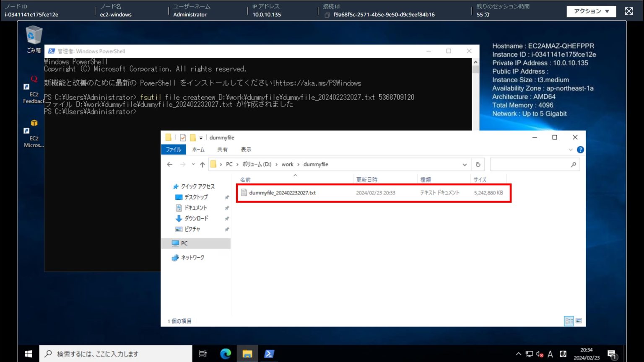Viewport: 644px width, 362px height.
Task: Toggle details list view in Explorer status bar
Action: pos(569,321)
